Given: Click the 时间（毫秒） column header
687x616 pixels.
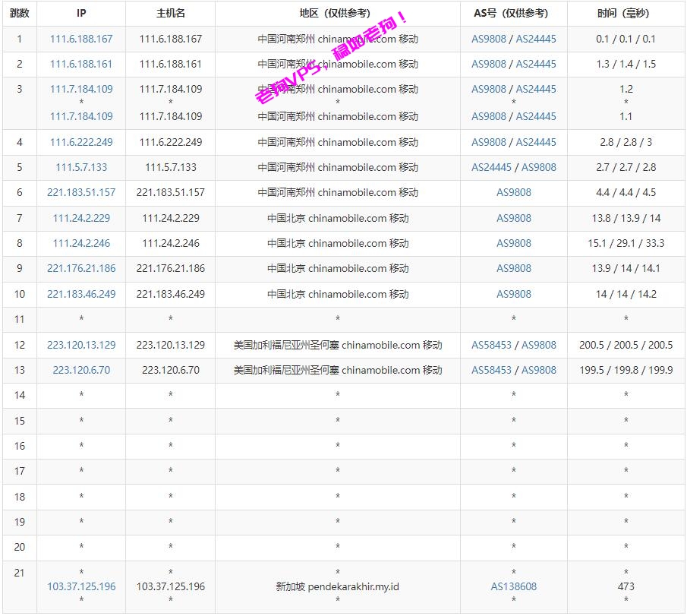Looking at the screenshot, I should tap(626, 13).
